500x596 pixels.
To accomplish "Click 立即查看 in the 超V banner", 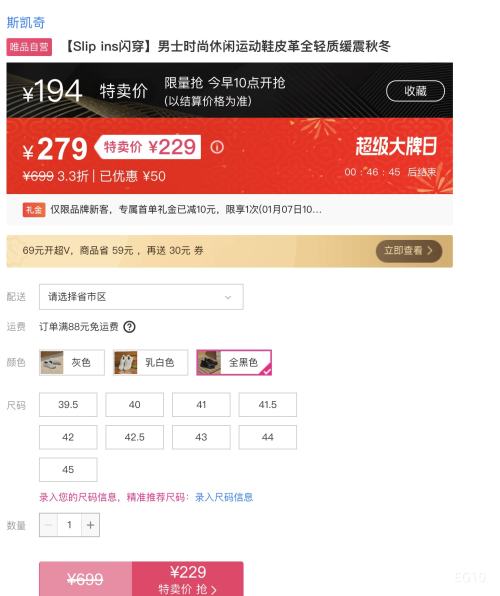I will tap(409, 251).
